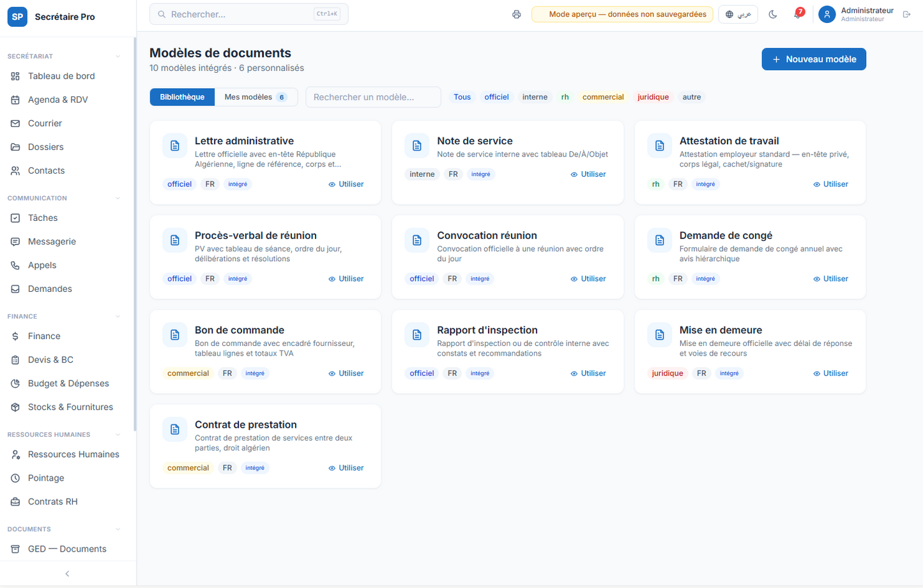Use the Procès-verbal de réunion template
The height and width of the screenshot is (588, 923).
[x=346, y=278]
